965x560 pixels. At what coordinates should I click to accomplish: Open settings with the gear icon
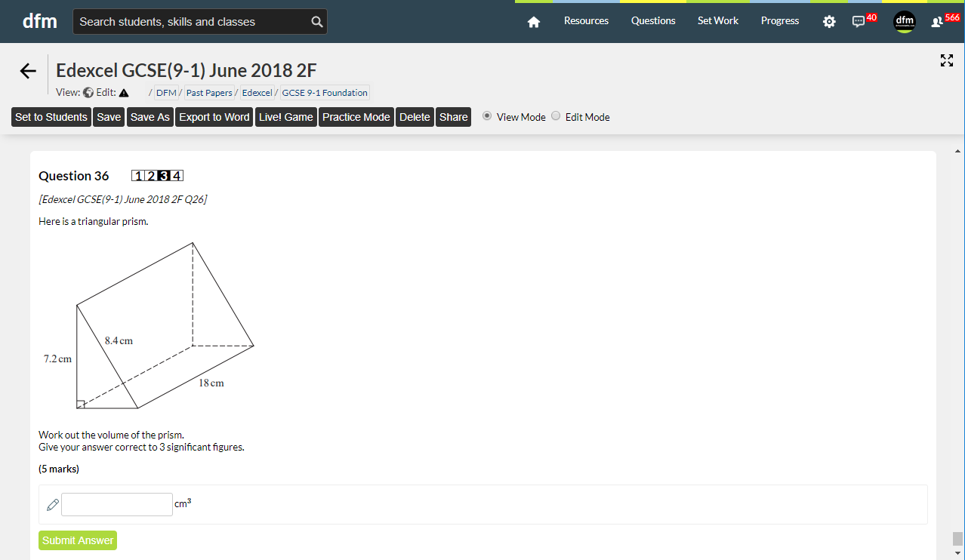tap(829, 22)
